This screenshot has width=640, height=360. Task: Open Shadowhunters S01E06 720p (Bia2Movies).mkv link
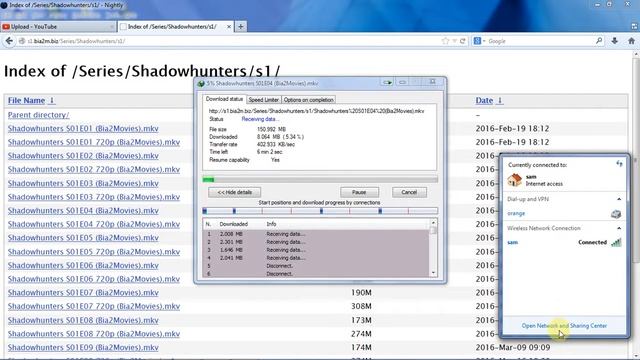pos(94,279)
